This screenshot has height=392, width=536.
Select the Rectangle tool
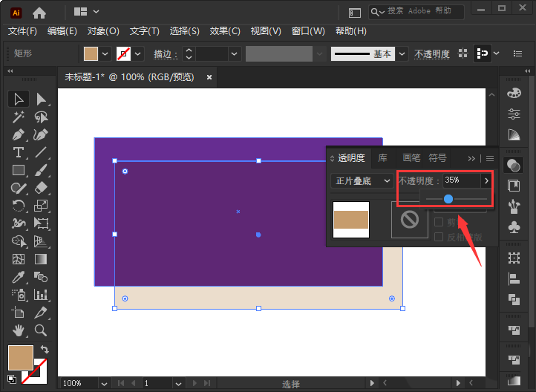(x=19, y=170)
